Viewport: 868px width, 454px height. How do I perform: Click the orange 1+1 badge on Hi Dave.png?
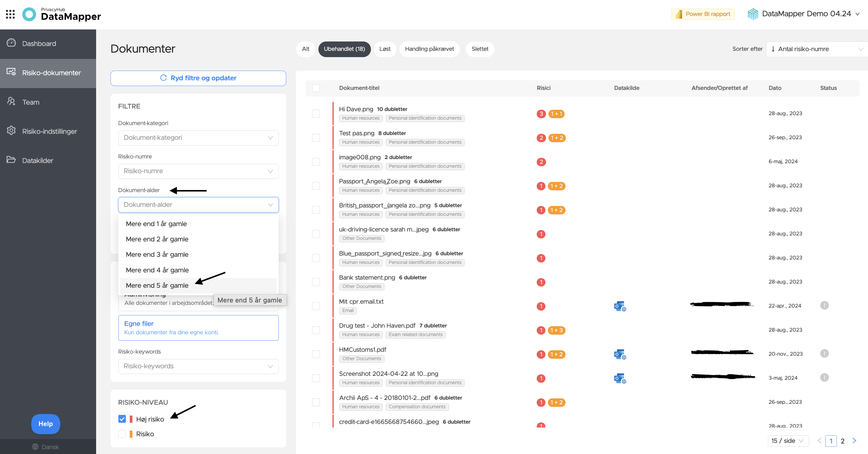pyautogui.click(x=556, y=114)
